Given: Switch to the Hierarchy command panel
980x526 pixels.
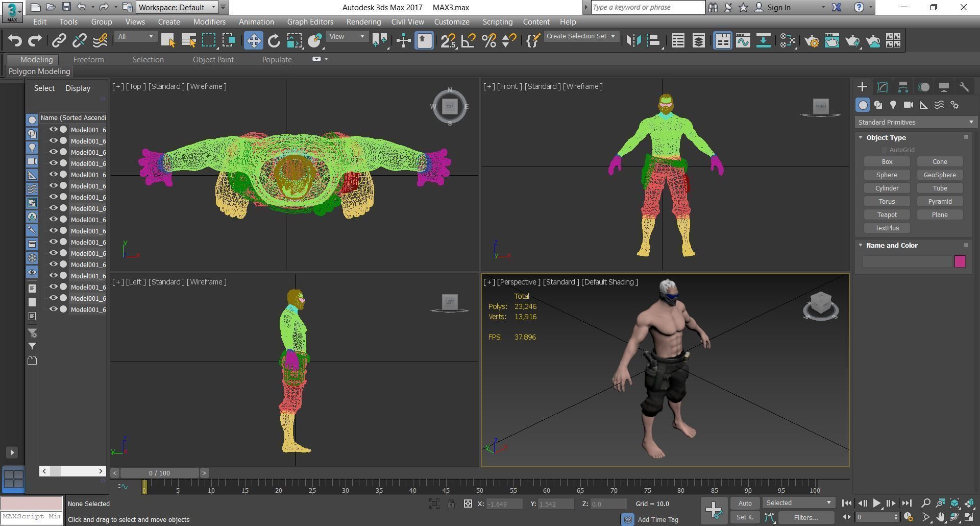Looking at the screenshot, I should (903, 87).
